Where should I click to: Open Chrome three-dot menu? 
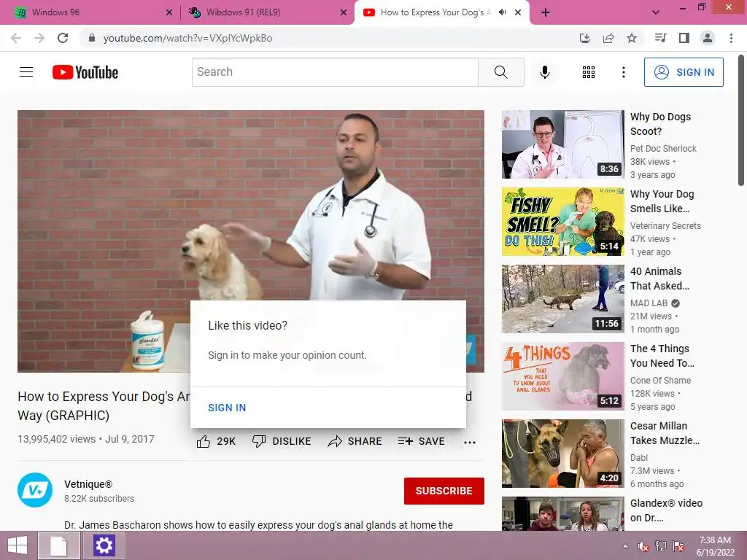731,38
